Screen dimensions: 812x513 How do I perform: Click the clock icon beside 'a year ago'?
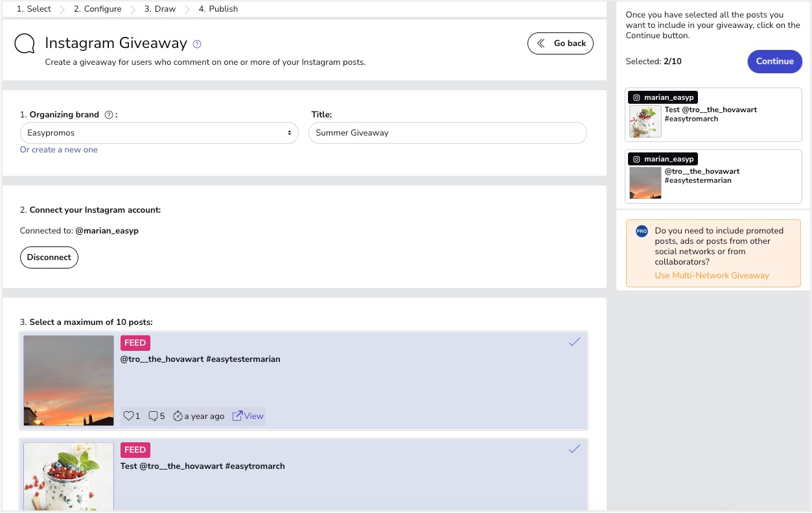178,416
